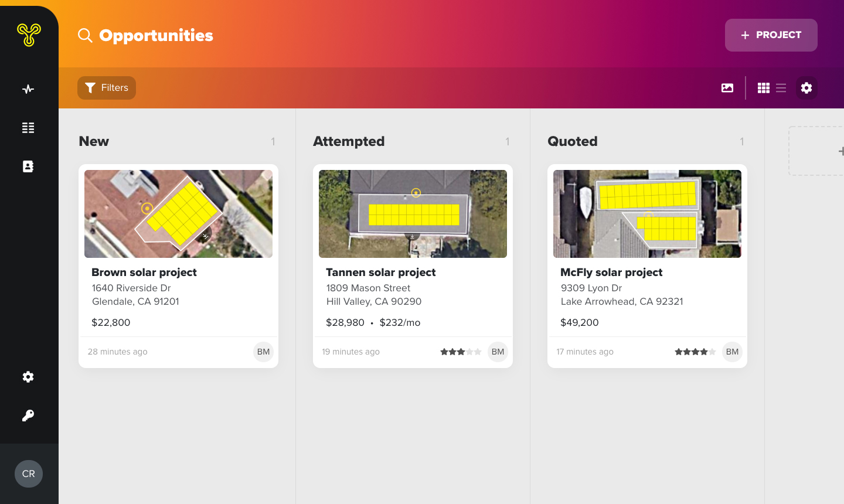
Task: Open board settings gear in toolbar
Action: click(806, 88)
